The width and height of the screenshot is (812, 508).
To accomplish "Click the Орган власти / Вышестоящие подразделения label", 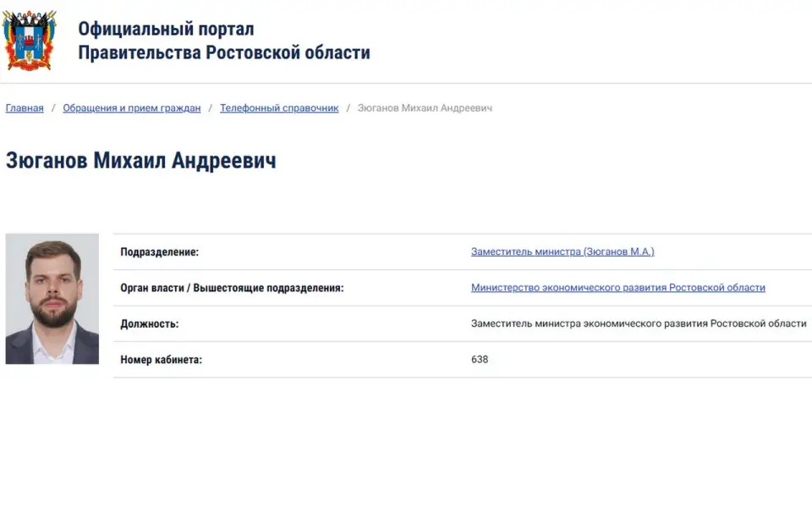I will (x=232, y=288).
